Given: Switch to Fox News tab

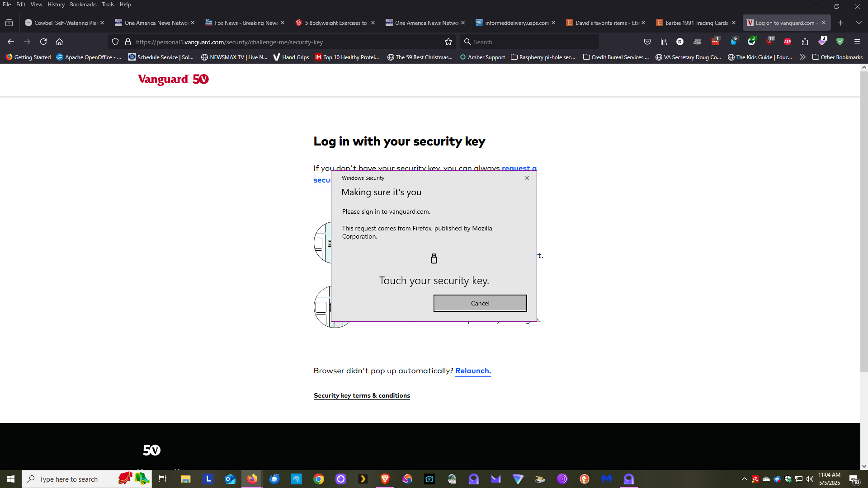Looking at the screenshot, I should coord(245,23).
